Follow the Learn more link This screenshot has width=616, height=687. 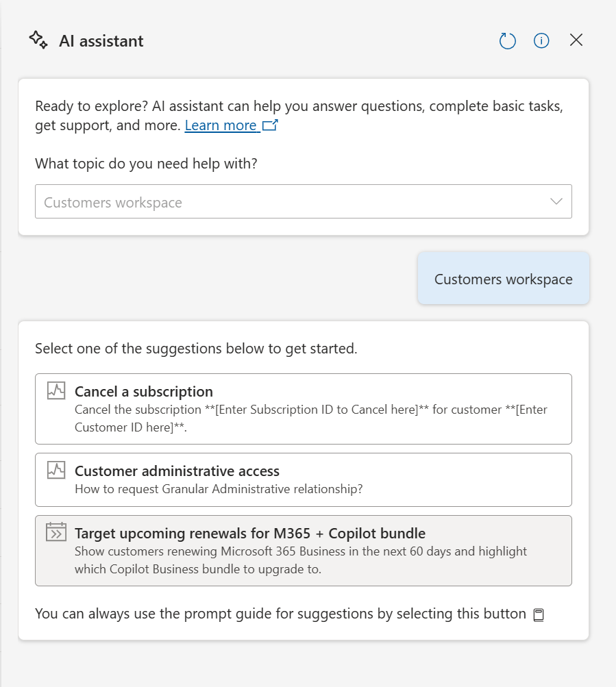(221, 126)
